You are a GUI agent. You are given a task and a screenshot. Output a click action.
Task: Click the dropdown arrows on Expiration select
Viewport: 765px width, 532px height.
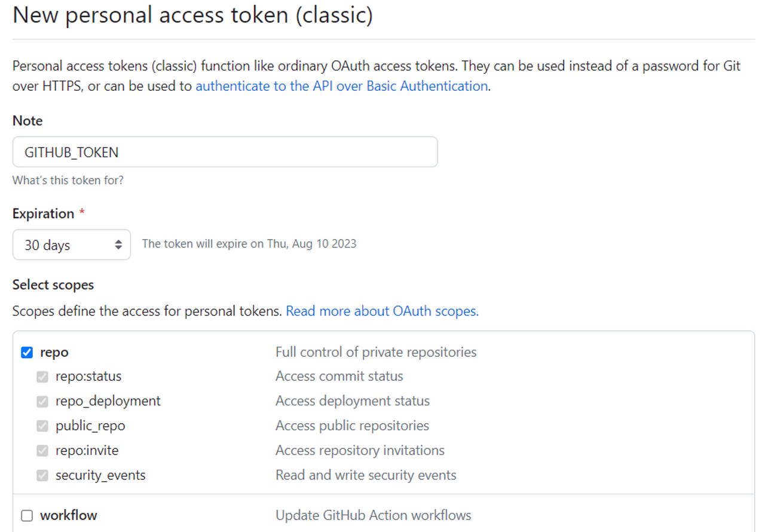pos(118,245)
